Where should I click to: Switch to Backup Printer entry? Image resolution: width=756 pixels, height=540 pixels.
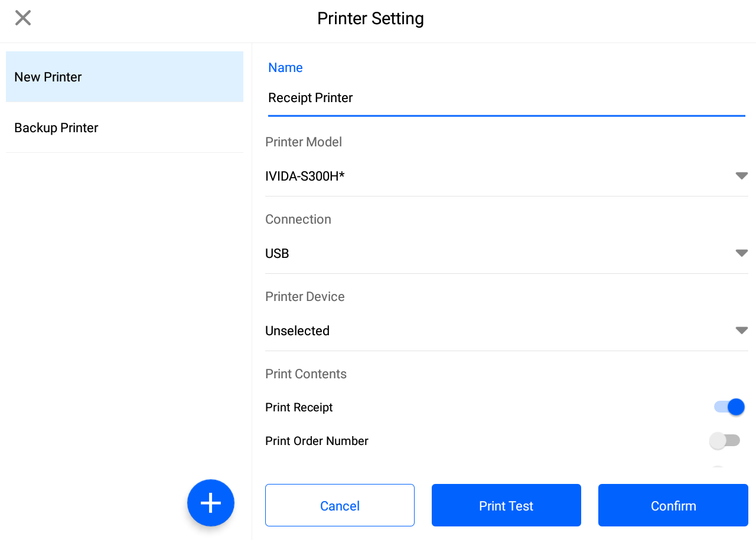pyautogui.click(x=124, y=127)
